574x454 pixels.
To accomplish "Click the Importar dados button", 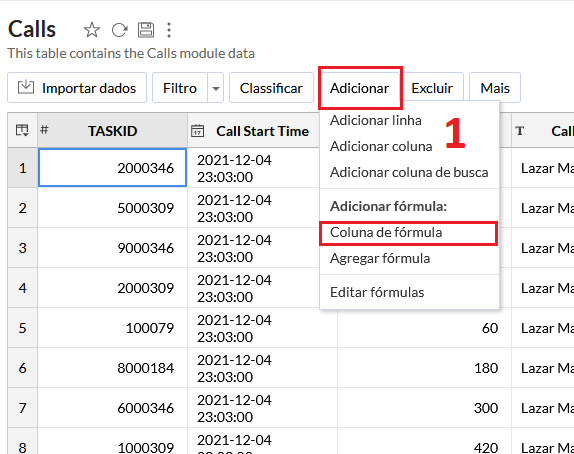I will (x=77, y=88).
